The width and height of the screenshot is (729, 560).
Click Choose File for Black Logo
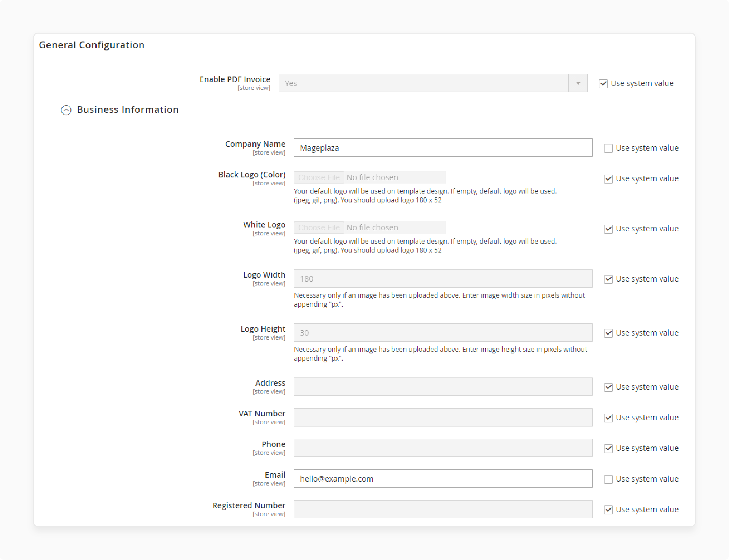tap(319, 177)
